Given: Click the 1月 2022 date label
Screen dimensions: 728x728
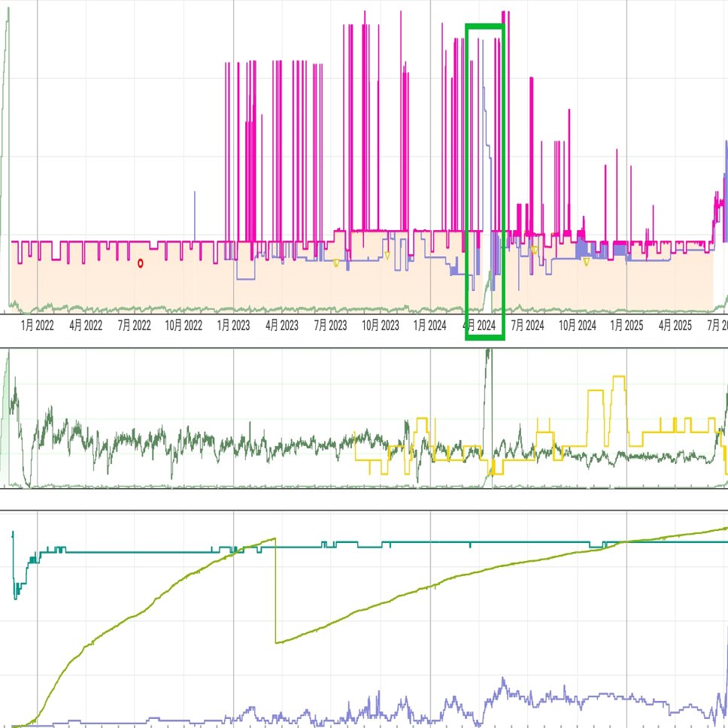Looking at the screenshot, I should [37, 326].
